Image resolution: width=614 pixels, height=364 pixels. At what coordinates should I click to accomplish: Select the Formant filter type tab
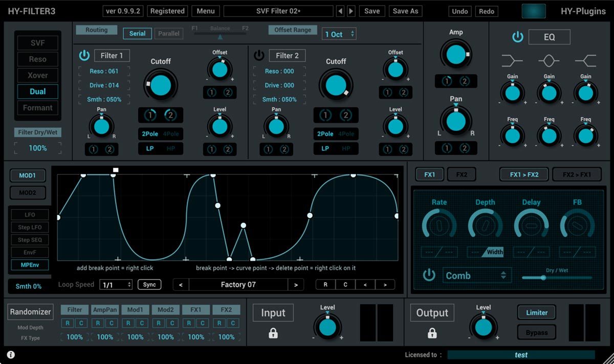pos(37,108)
